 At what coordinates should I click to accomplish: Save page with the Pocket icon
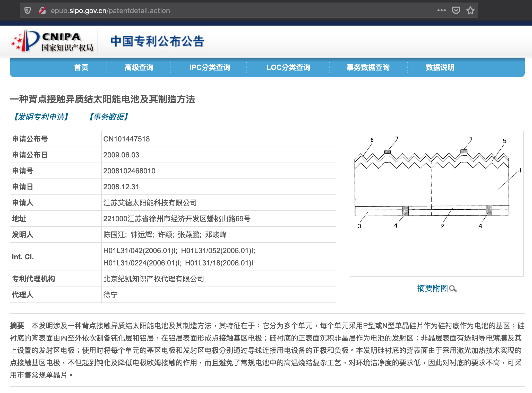(456, 11)
